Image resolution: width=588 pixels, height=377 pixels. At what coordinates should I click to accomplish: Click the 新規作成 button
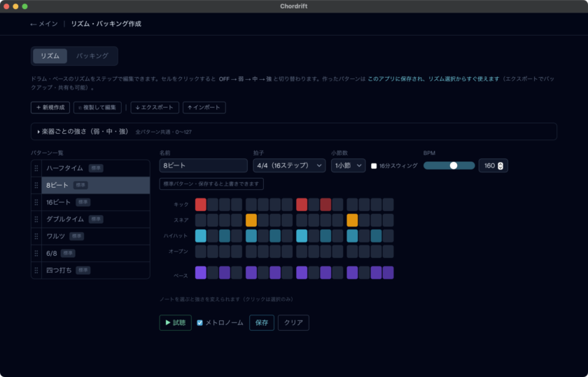point(50,107)
